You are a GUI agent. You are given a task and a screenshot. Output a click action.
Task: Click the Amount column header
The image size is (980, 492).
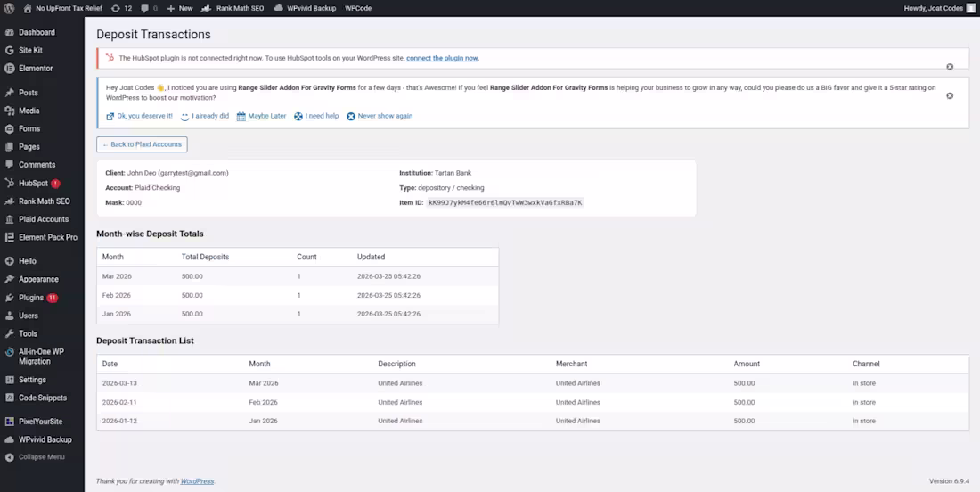pyautogui.click(x=747, y=364)
